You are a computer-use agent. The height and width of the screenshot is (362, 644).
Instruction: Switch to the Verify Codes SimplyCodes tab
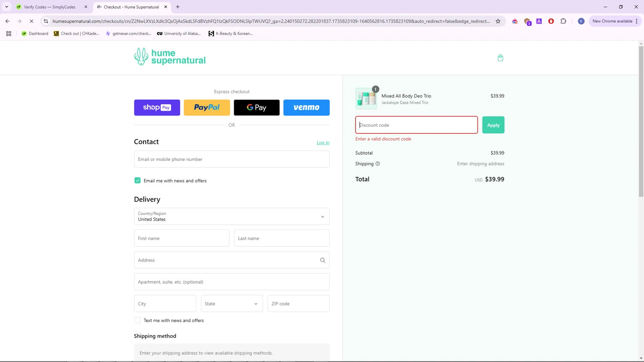tap(50, 7)
